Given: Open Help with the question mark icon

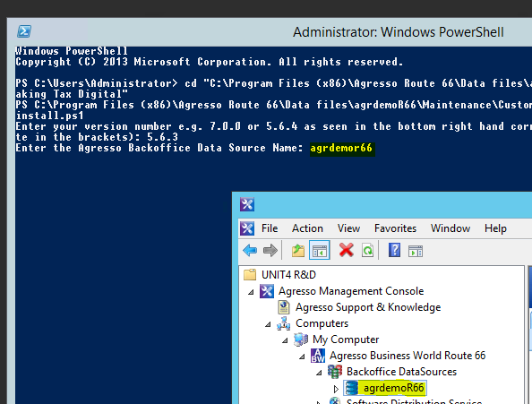Looking at the screenshot, I should click(x=394, y=250).
